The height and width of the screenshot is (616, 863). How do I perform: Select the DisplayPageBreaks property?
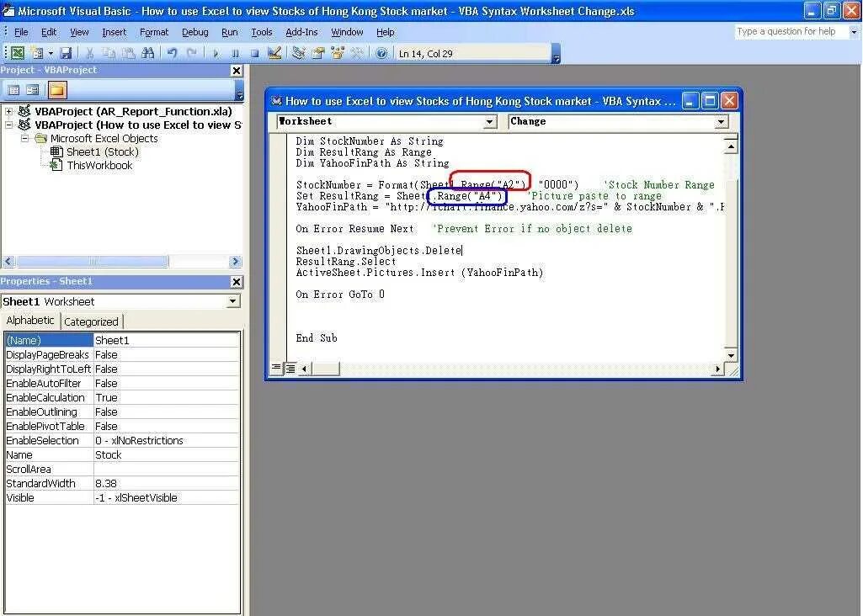pyautogui.click(x=48, y=355)
